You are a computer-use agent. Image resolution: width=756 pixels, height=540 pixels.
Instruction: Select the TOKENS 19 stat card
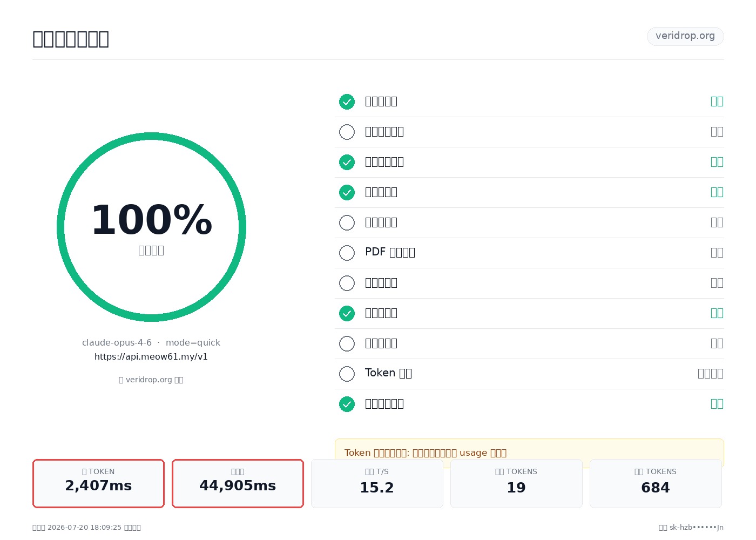516,483
